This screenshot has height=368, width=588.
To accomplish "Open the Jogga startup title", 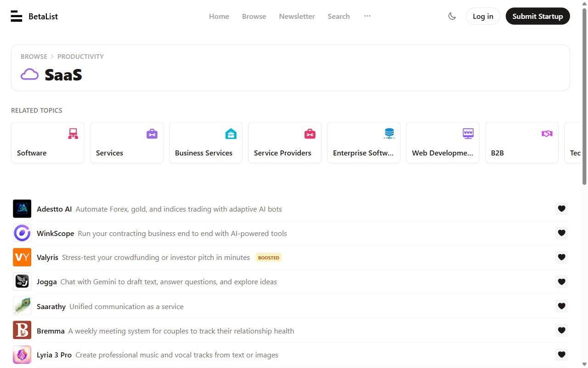I will coord(47,282).
